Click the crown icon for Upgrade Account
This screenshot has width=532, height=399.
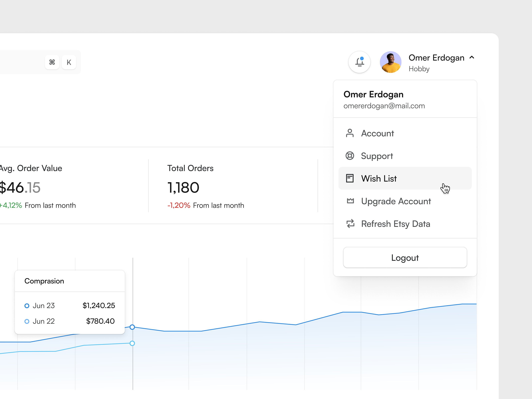pos(350,201)
